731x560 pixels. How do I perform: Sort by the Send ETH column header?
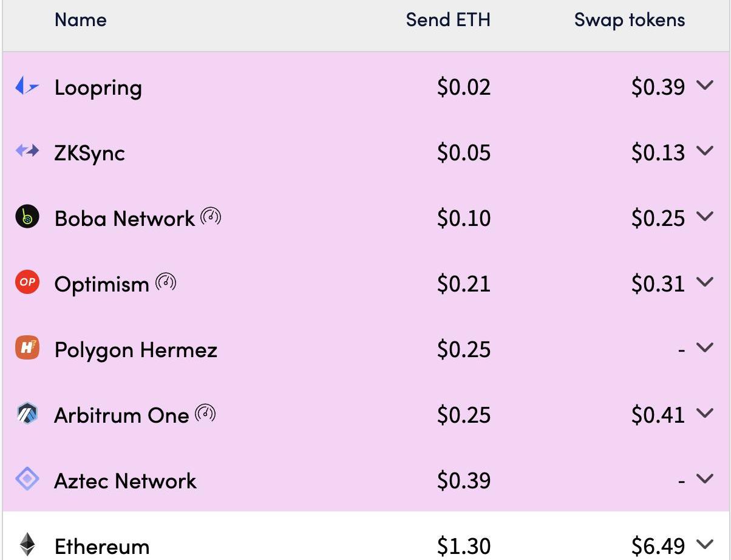coord(447,20)
